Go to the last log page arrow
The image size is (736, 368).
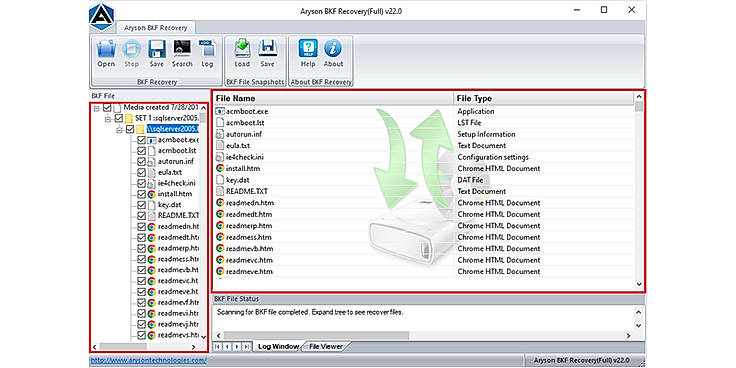pos(247,346)
